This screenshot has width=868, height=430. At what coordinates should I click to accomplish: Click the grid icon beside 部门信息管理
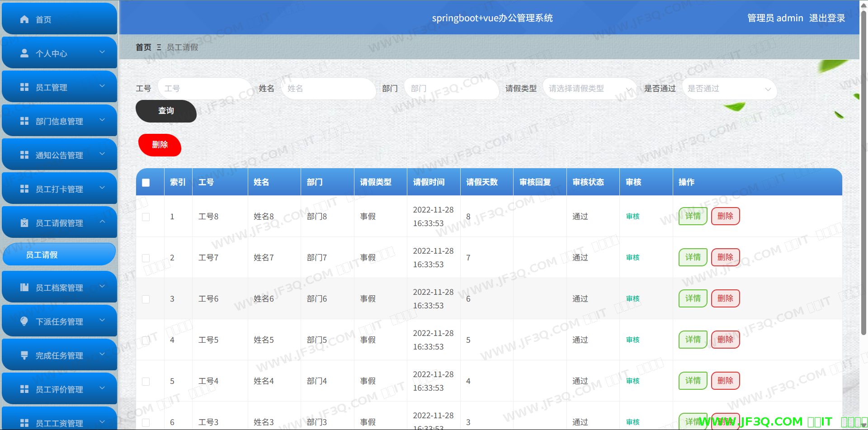(x=24, y=121)
